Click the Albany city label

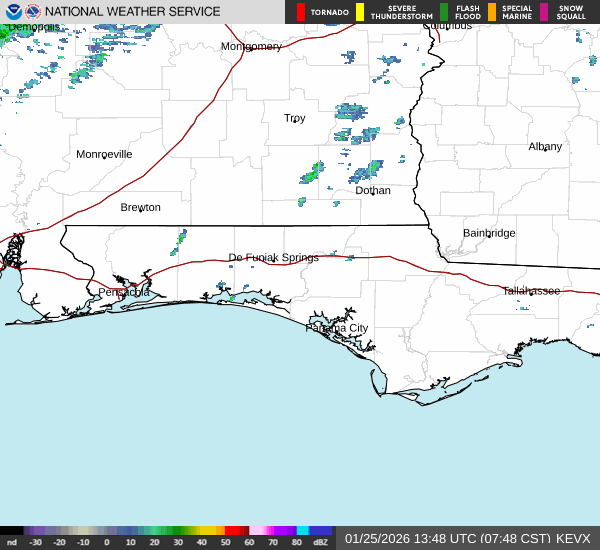point(545,146)
